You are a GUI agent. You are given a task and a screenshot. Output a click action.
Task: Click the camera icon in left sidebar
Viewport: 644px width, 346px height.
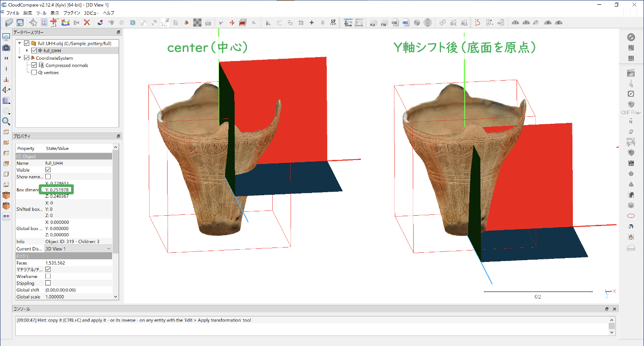(6, 47)
